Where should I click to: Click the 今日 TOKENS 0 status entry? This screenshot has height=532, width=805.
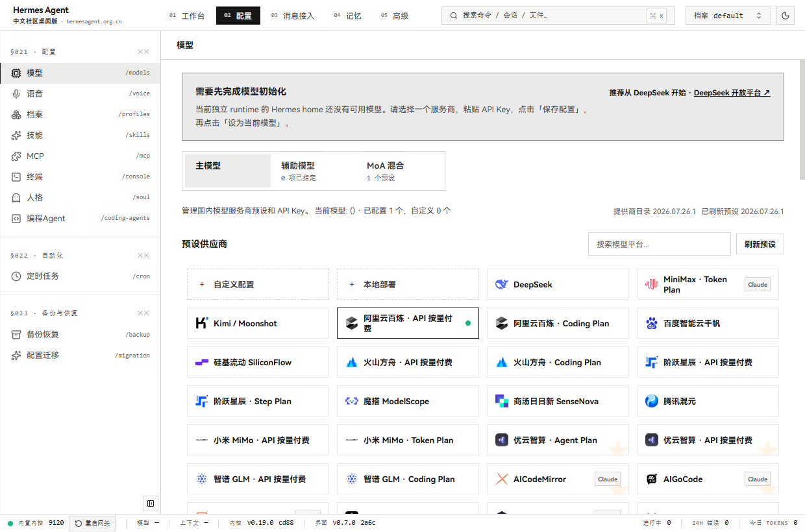pos(773,523)
